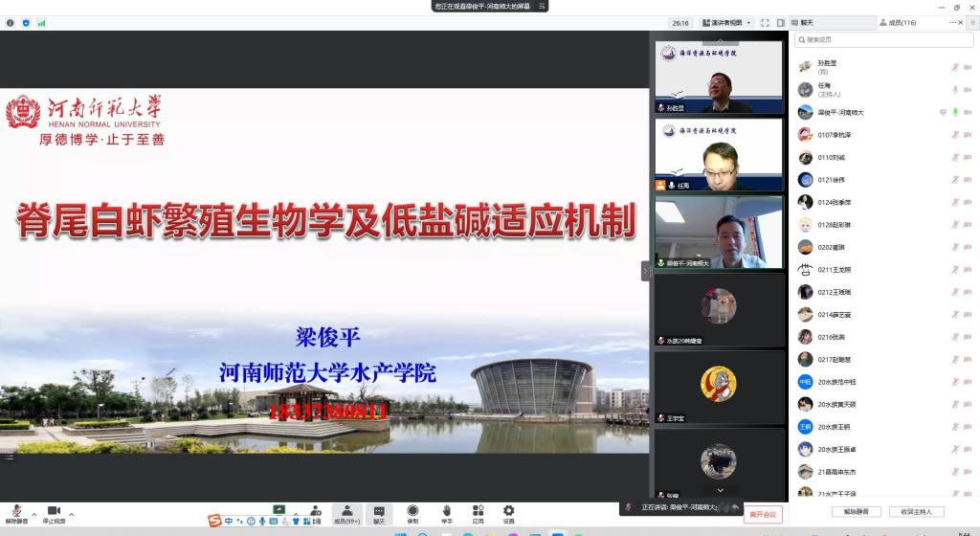Unmute microphone with 解除静音 toggle
The image size is (980, 536).
[16, 513]
